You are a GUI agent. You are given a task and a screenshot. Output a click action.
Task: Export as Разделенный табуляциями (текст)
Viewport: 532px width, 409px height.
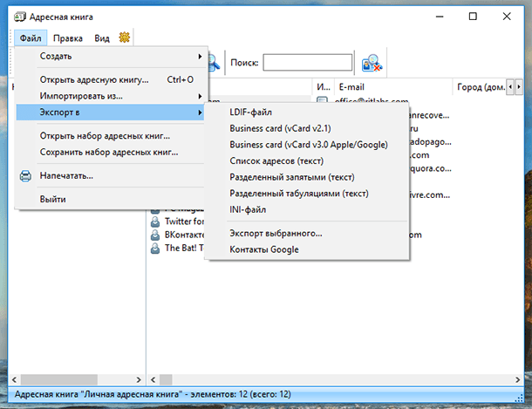309,194
